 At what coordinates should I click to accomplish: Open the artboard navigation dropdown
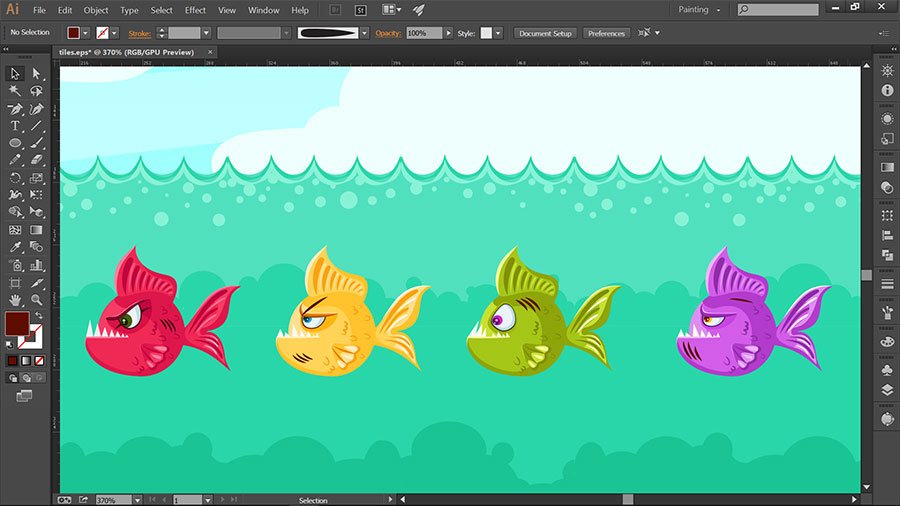[208, 500]
